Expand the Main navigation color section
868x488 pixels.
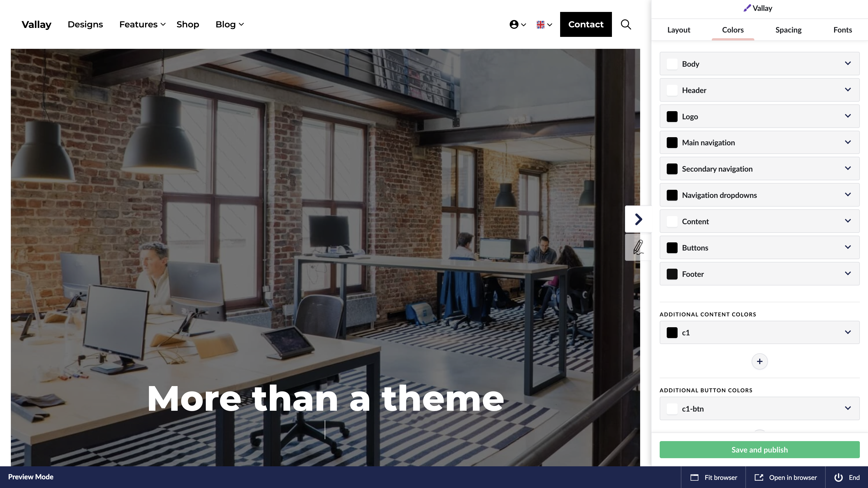pyautogui.click(x=759, y=142)
